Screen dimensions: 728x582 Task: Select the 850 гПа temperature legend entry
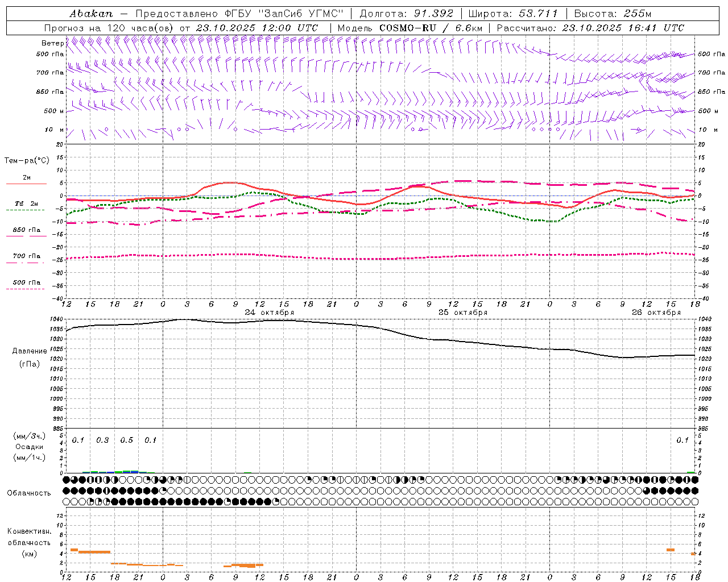[26, 232]
